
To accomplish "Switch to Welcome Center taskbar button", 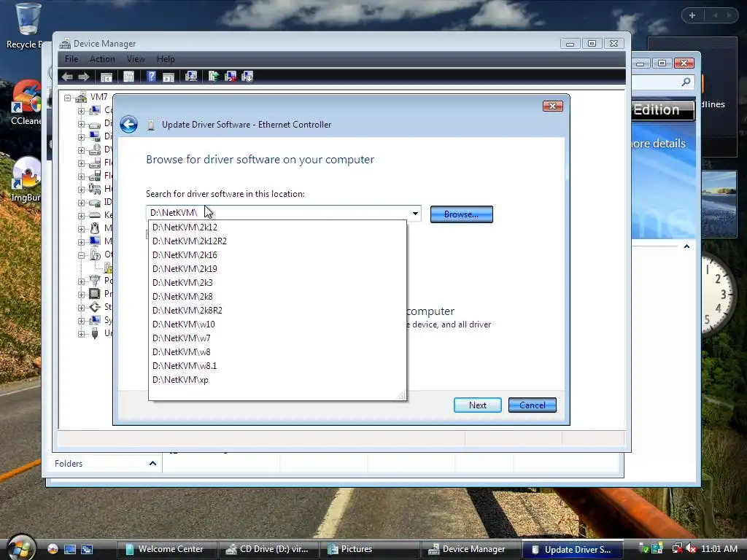I will click(166, 549).
